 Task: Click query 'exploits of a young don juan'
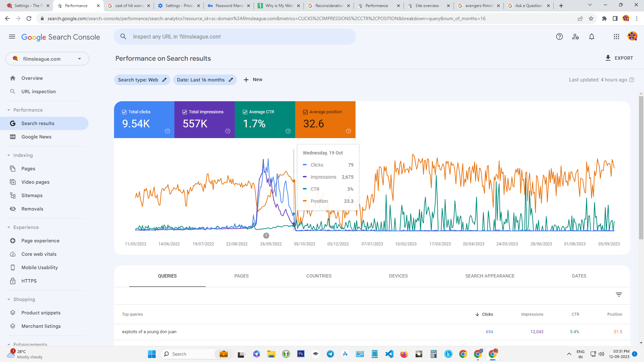pyautogui.click(x=149, y=332)
